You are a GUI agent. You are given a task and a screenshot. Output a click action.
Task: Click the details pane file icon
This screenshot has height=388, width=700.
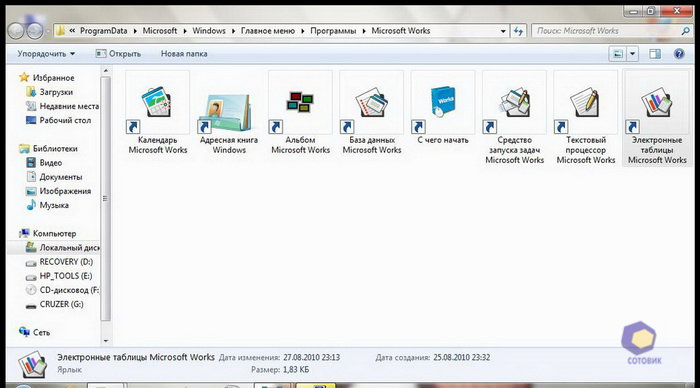32,364
